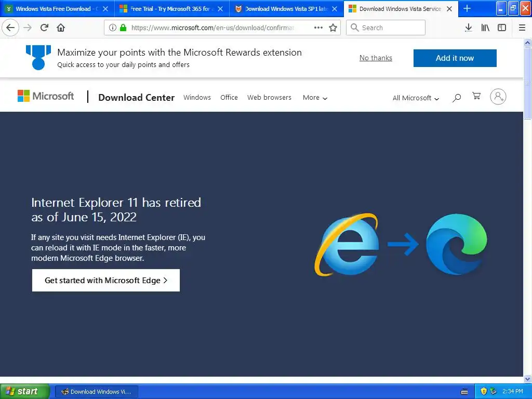Click the Microsoft logo
Viewport: 532px width, 399px height.
point(46,96)
